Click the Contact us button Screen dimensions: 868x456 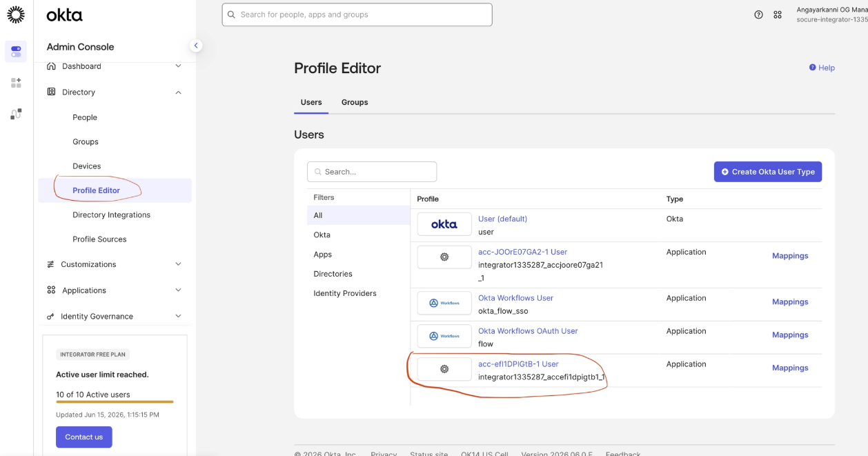point(84,437)
